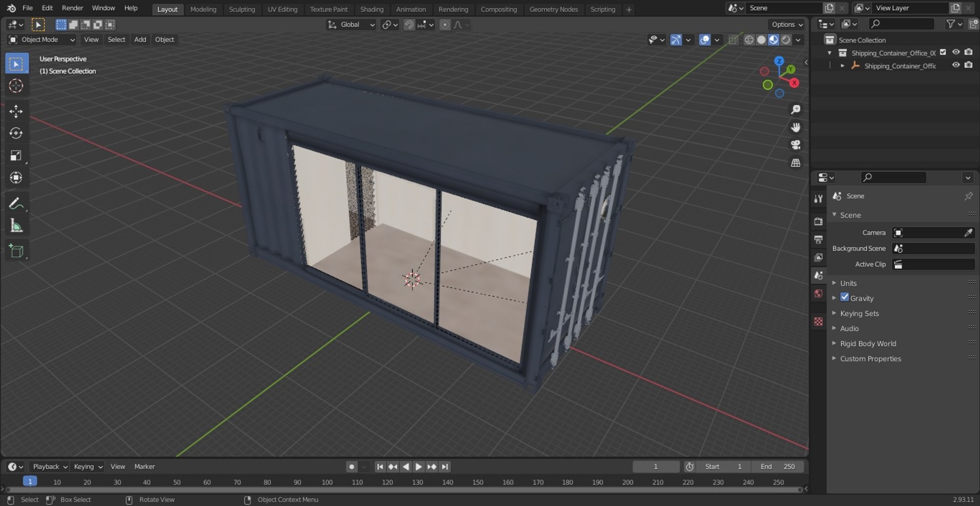This screenshot has width=980, height=506.
Task: Toggle X-ray mode
Action: click(733, 40)
